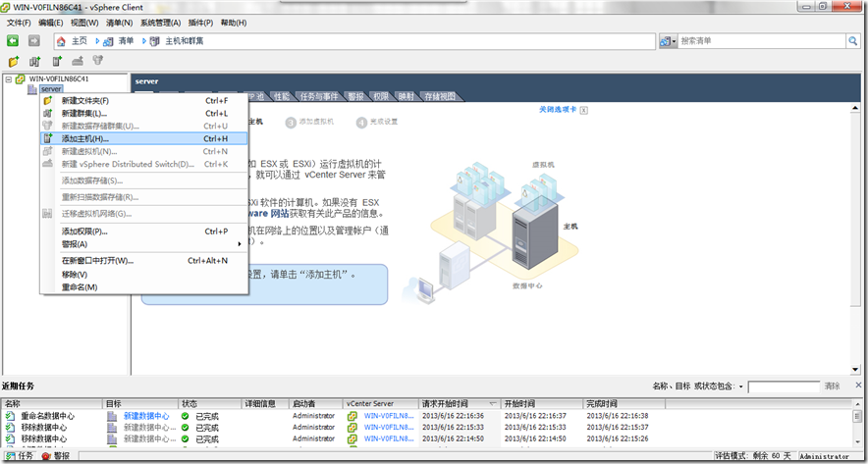Click the X icon beside 关闭选项卡

[x=583, y=110]
